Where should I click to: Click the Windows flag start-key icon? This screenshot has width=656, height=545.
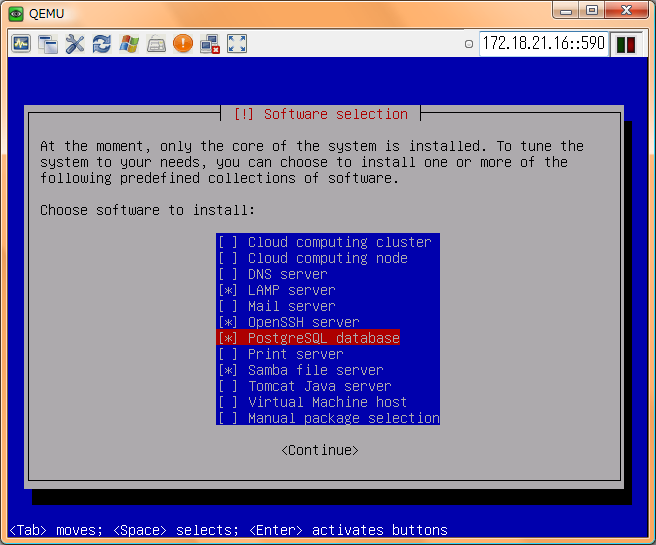click(x=129, y=44)
